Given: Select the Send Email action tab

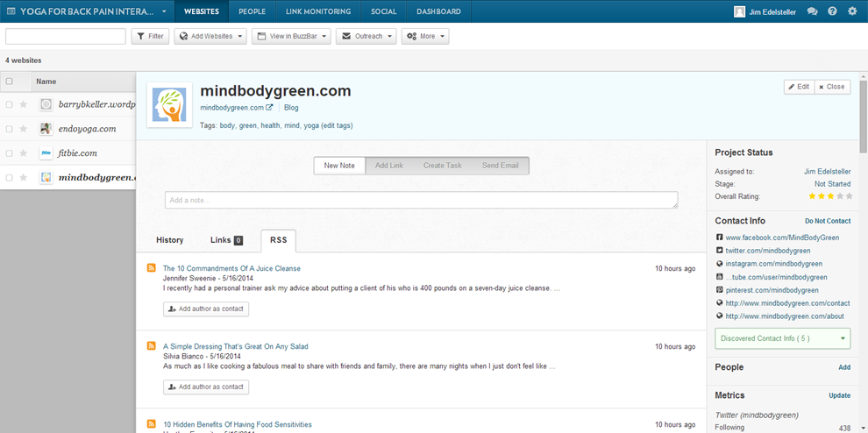Looking at the screenshot, I should tap(501, 166).
